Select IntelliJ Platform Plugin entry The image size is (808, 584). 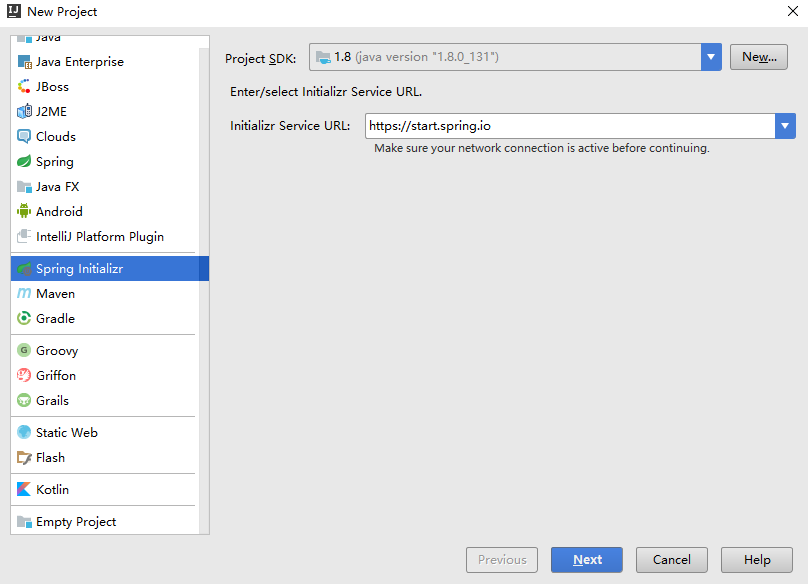coord(105,237)
